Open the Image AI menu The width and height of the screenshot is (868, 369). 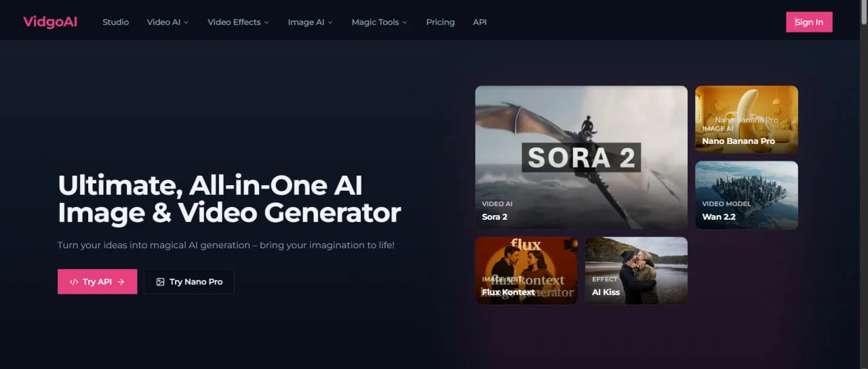[x=310, y=22]
